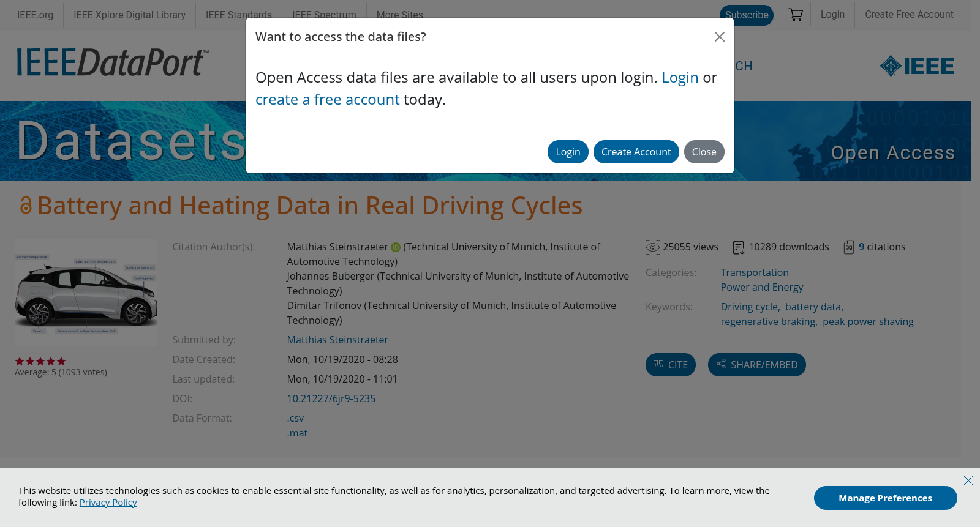
Task: Open the IEEE Spectrum link
Action: pyautogui.click(x=324, y=15)
